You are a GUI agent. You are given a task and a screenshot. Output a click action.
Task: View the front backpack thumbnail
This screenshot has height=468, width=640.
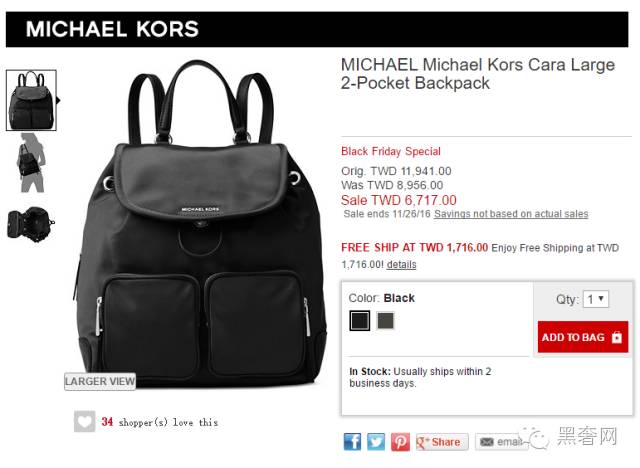click(x=31, y=100)
